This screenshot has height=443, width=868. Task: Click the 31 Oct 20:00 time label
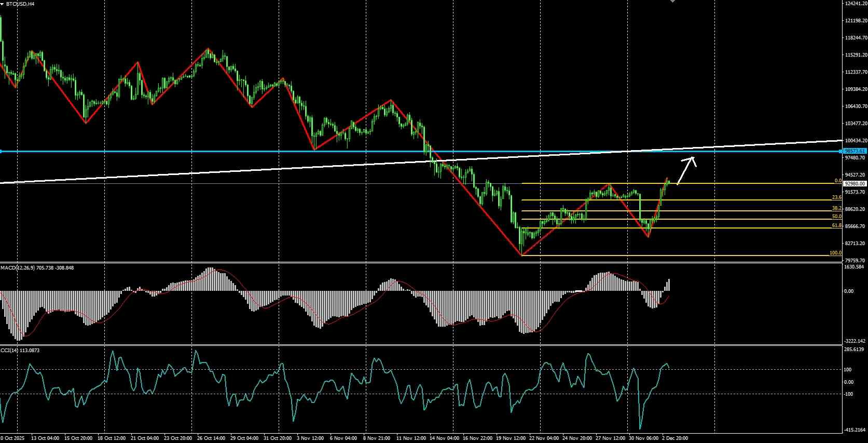coord(278,438)
